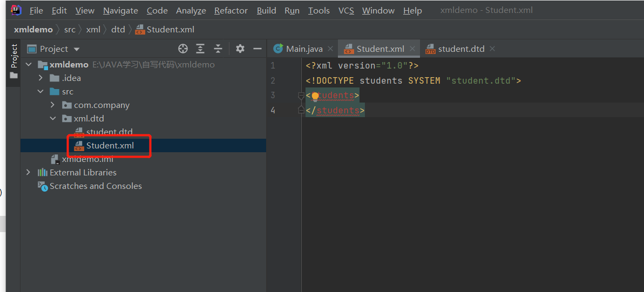Collapse the xml.dtd package
Screen dimensions: 644x292
pyautogui.click(x=52, y=118)
